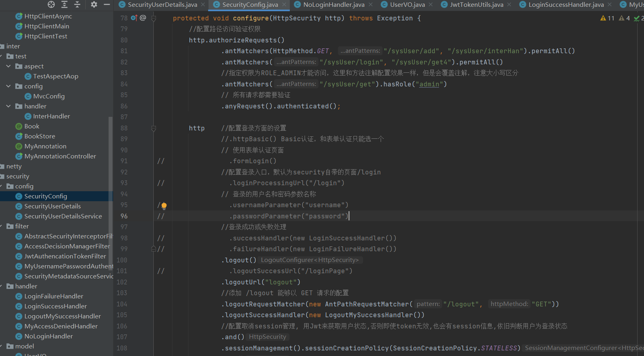Open the project panel settings gear
Image resolution: width=644 pixels, height=356 pixels.
94,4
